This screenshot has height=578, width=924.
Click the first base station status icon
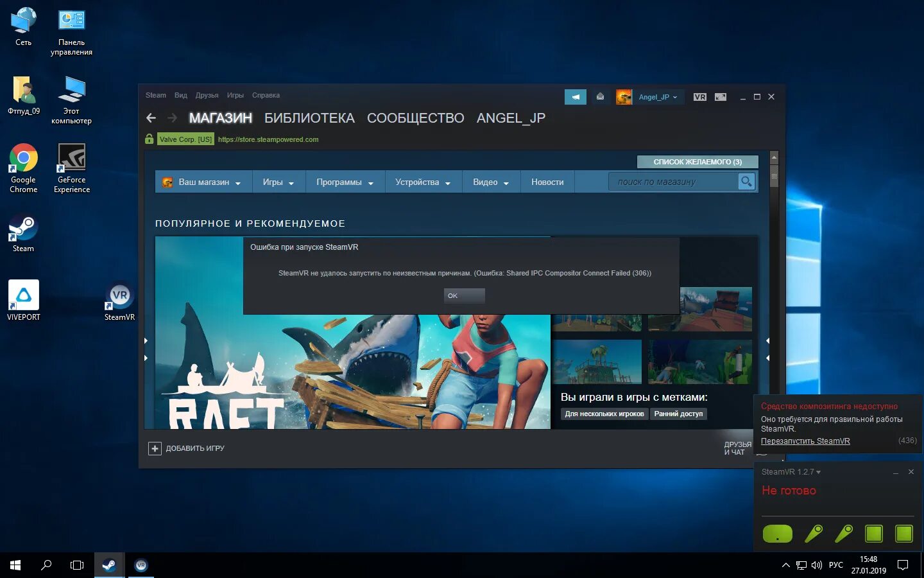(874, 534)
